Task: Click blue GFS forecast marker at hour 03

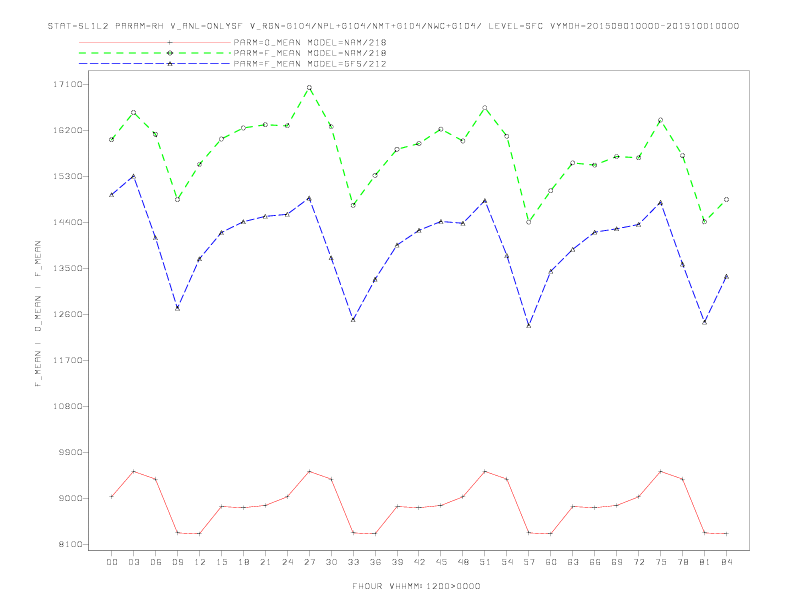Action: click(133, 176)
